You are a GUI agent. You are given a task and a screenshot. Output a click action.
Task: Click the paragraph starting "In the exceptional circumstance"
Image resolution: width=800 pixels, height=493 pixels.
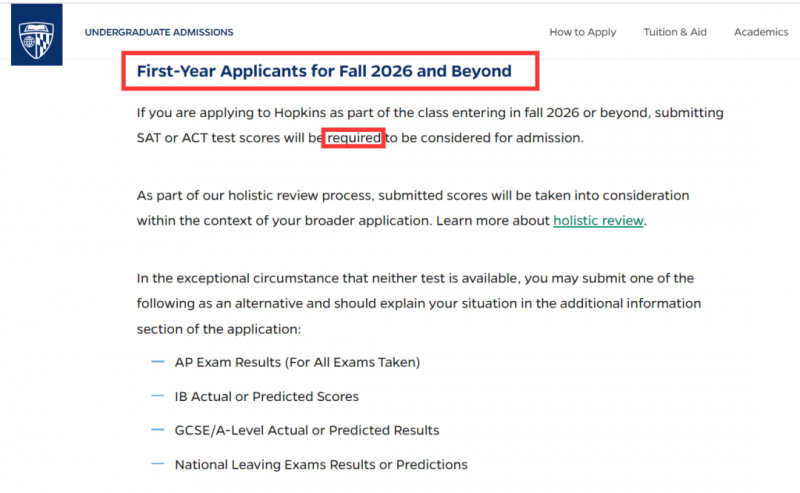coord(418,304)
